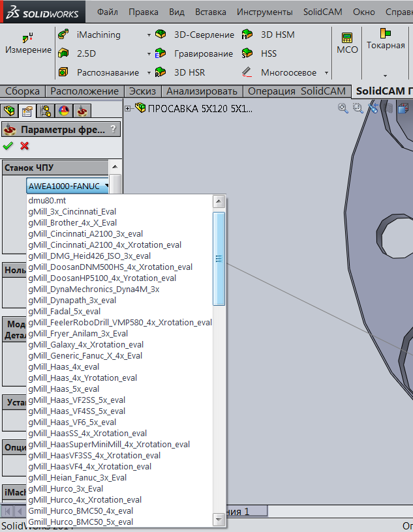
Task: Click the iMachining operation icon
Action: pyautogui.click(x=63, y=35)
